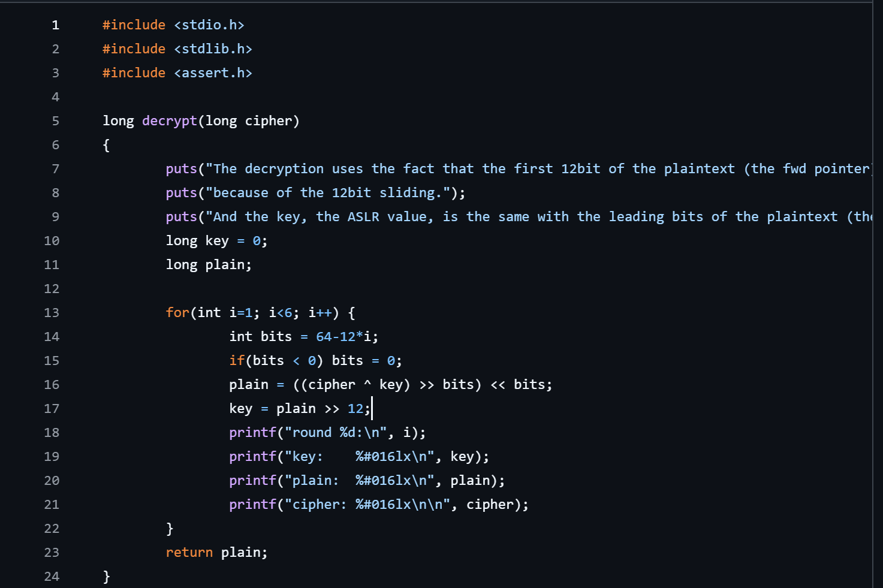Click the closing brace on line 24
883x588 pixels.
[x=107, y=577]
